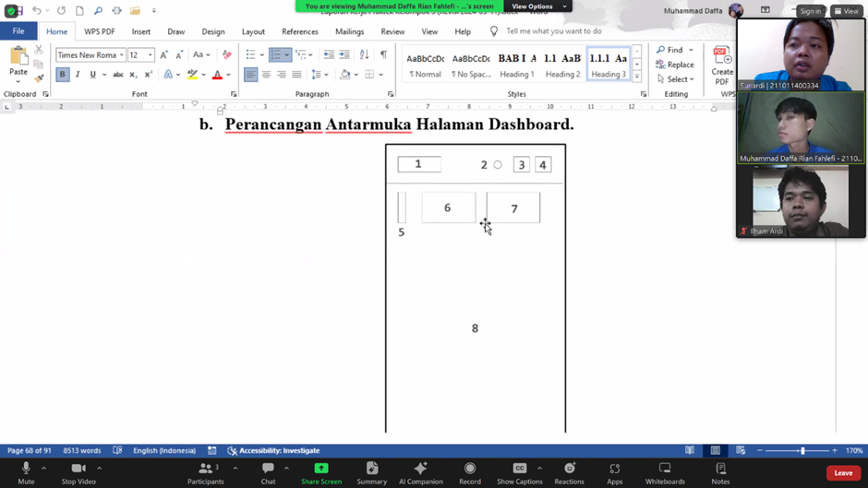
Task: Align text left
Action: tap(251, 74)
